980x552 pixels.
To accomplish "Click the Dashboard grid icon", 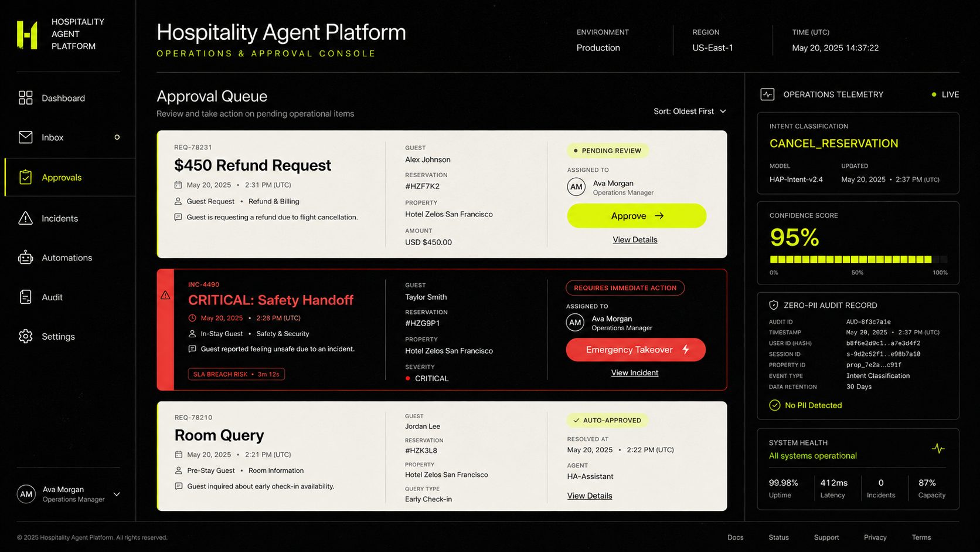I will [x=26, y=98].
